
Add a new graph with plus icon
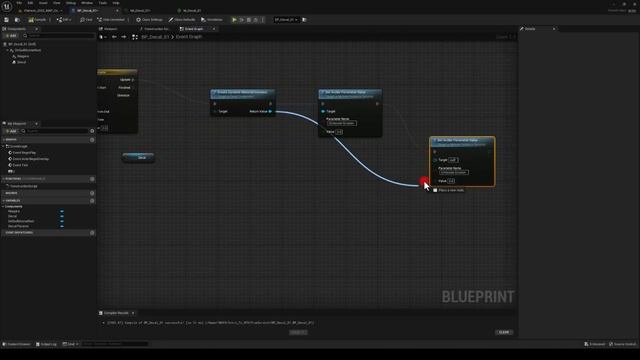coord(92,140)
